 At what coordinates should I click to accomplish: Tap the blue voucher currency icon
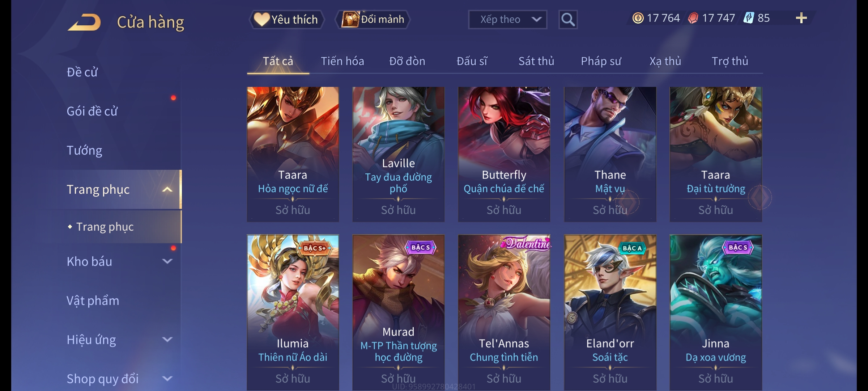click(x=748, y=18)
